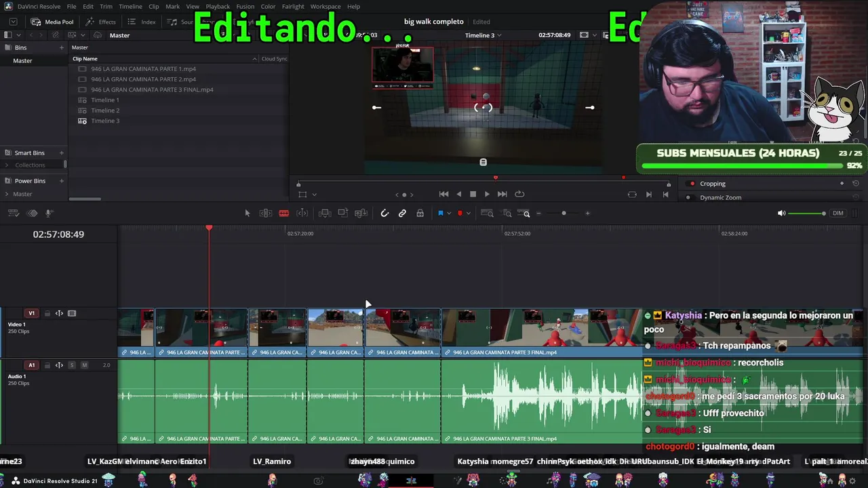Image resolution: width=868 pixels, height=488 pixels.
Task: Click the DIM audio button
Action: tap(838, 213)
